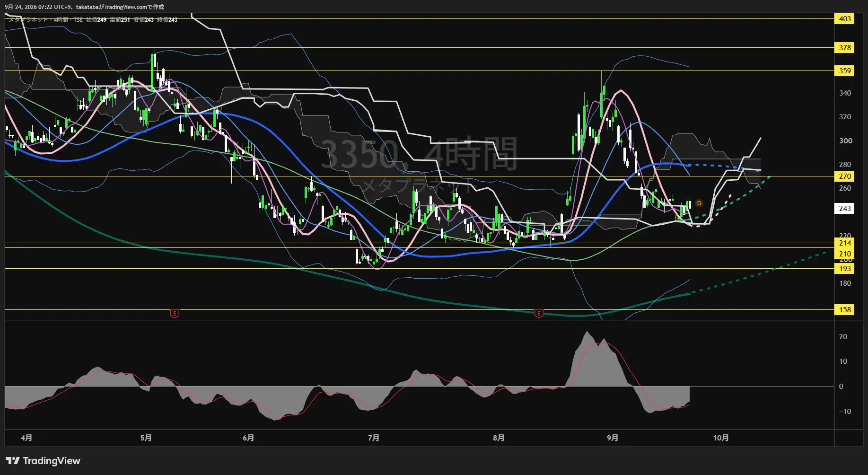Click the 7月 label on time axis
Screen dimensions: 868x475
[374, 438]
